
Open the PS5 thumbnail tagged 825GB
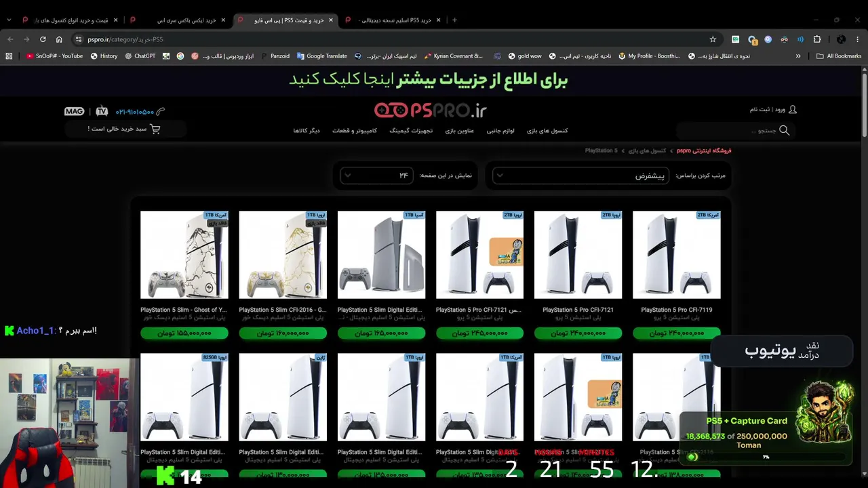click(x=184, y=397)
